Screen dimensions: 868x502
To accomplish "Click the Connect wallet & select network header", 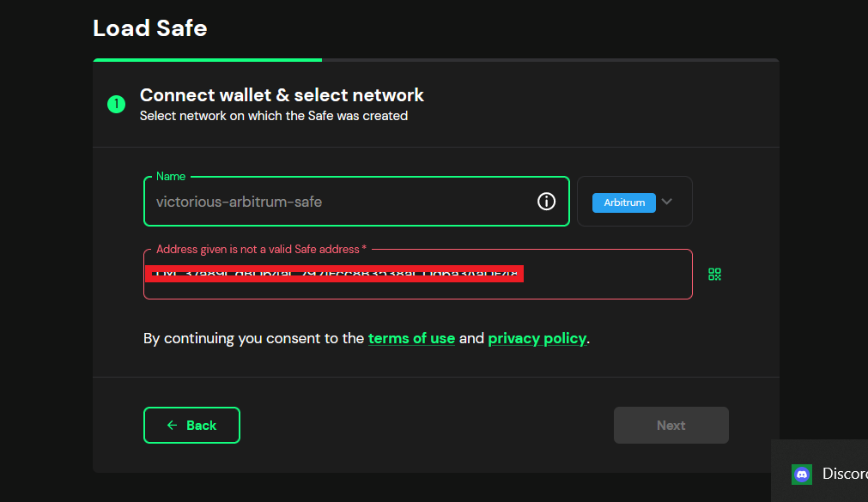I will coord(282,94).
